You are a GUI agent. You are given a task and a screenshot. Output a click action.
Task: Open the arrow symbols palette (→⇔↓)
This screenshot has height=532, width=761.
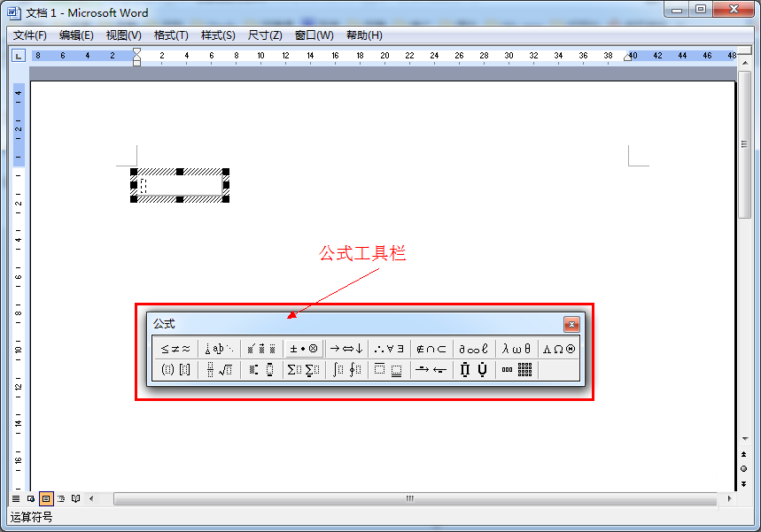tap(346, 349)
